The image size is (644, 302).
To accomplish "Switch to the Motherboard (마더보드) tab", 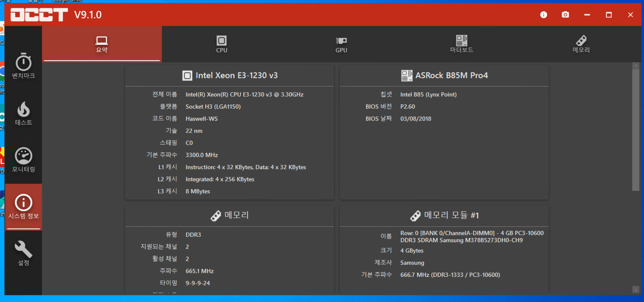I will (462, 44).
